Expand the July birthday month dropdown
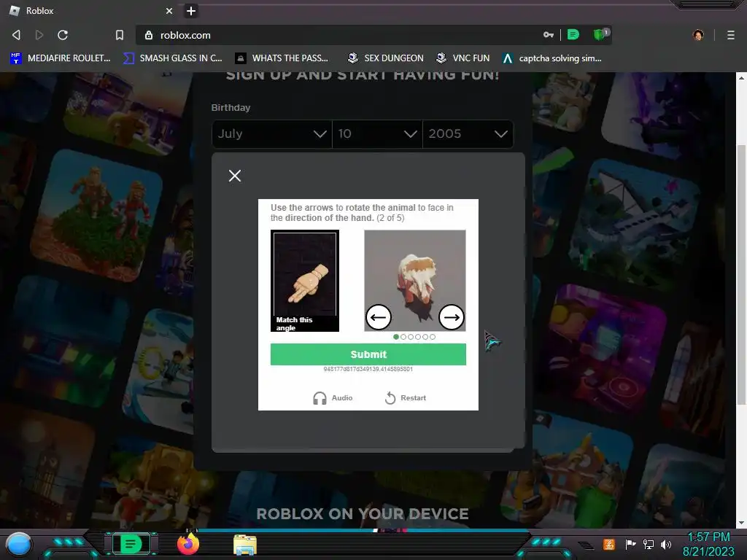Image resolution: width=747 pixels, height=560 pixels. pyautogui.click(x=272, y=134)
